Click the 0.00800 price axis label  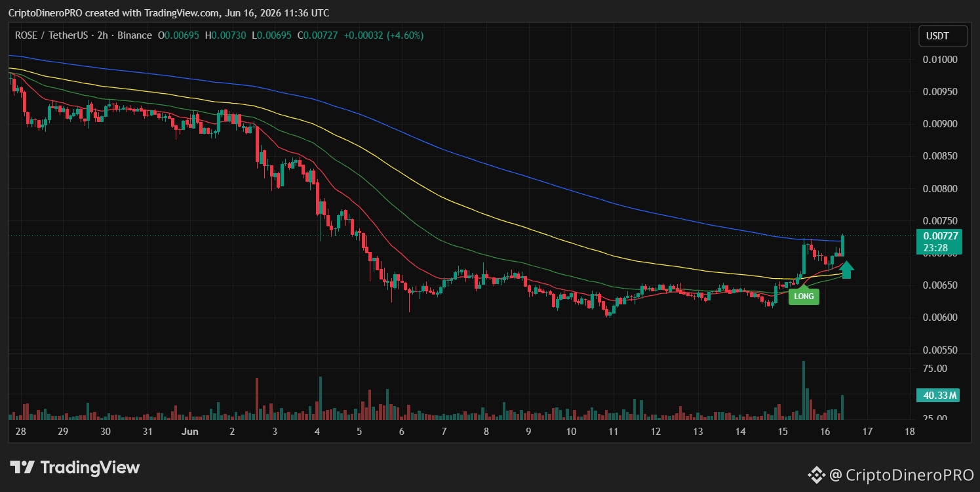[x=939, y=189]
